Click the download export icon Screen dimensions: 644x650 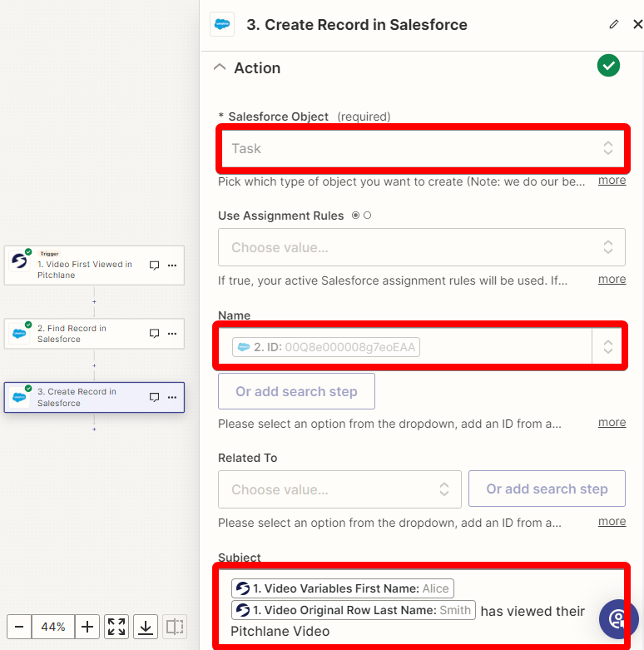tap(146, 627)
